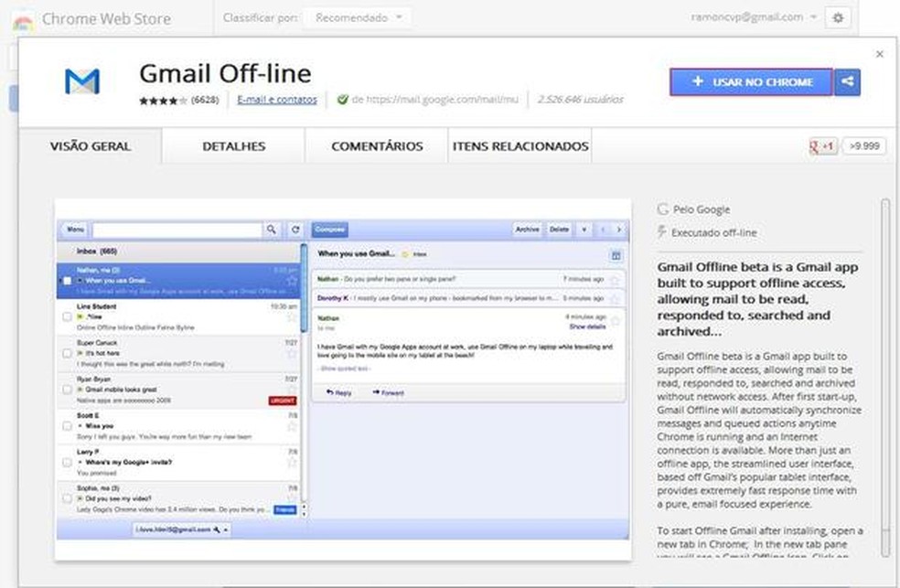Click the Gmail Offline screenshot thumbnail
This screenshot has width=900, height=588.
[343, 380]
